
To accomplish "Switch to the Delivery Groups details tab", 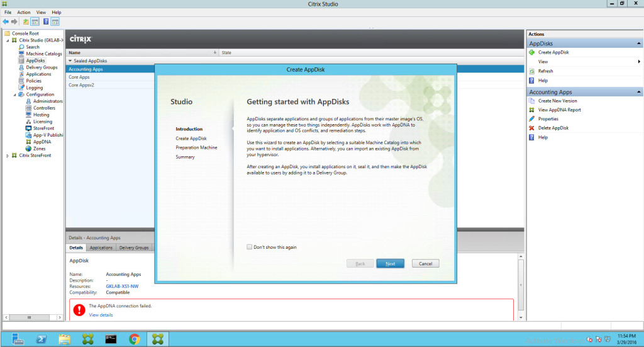I will click(x=134, y=247).
